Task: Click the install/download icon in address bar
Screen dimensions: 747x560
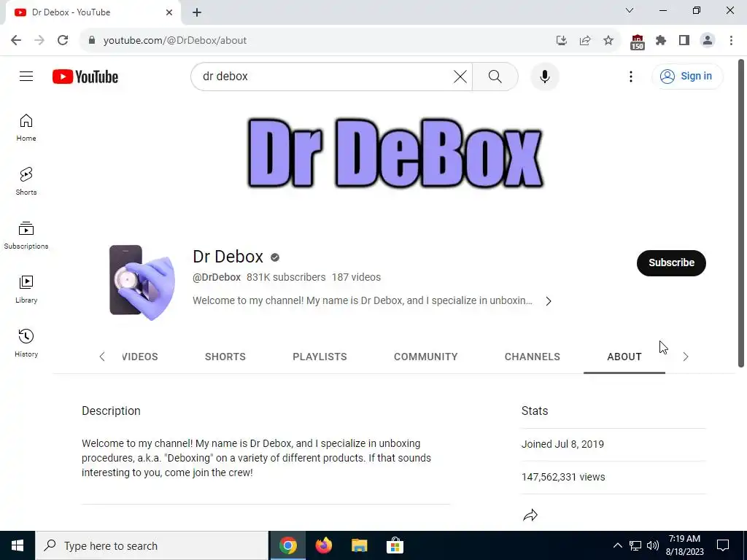Action: pyautogui.click(x=562, y=40)
